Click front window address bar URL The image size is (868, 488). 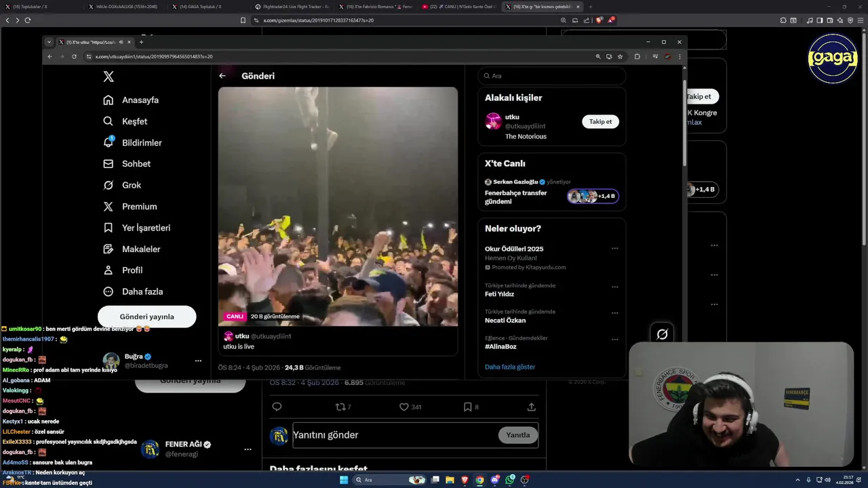(154, 57)
